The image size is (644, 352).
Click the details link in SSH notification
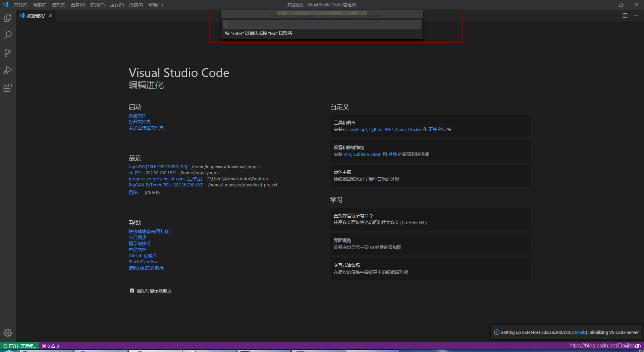coord(580,332)
